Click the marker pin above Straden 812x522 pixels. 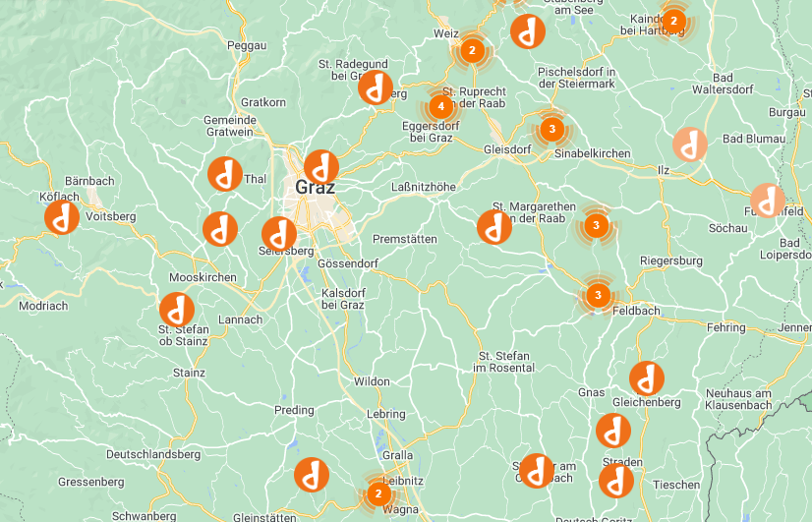[613, 431]
